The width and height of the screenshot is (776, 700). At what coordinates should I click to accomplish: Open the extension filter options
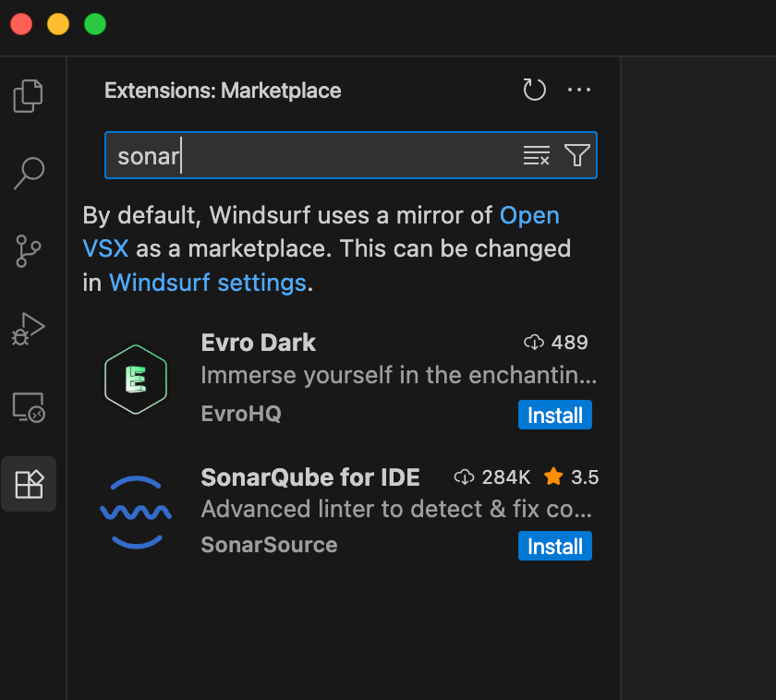point(577,155)
